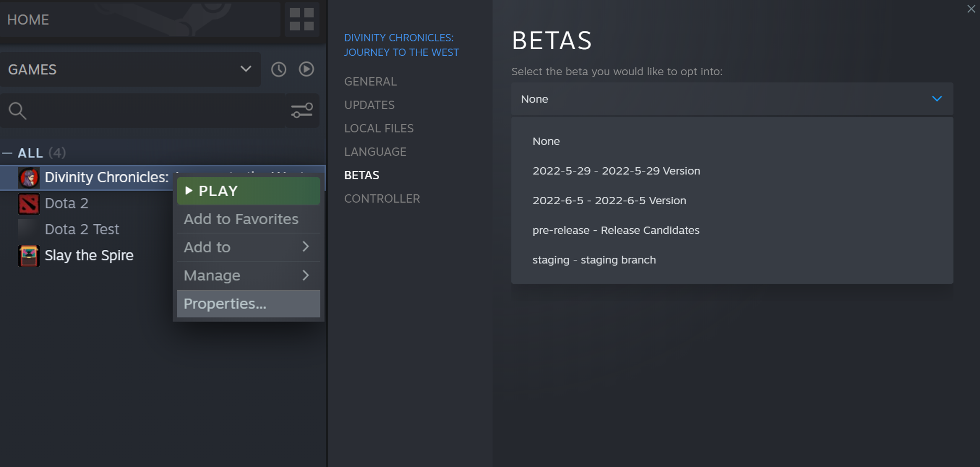Click the Dota 2 red logo icon
The image size is (980, 467).
[x=29, y=204]
